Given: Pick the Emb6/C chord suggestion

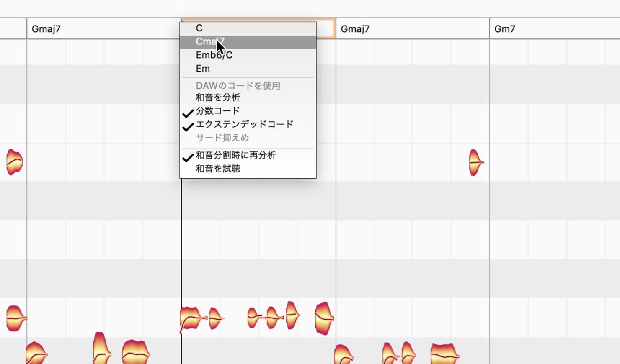Looking at the screenshot, I should 248,55.
